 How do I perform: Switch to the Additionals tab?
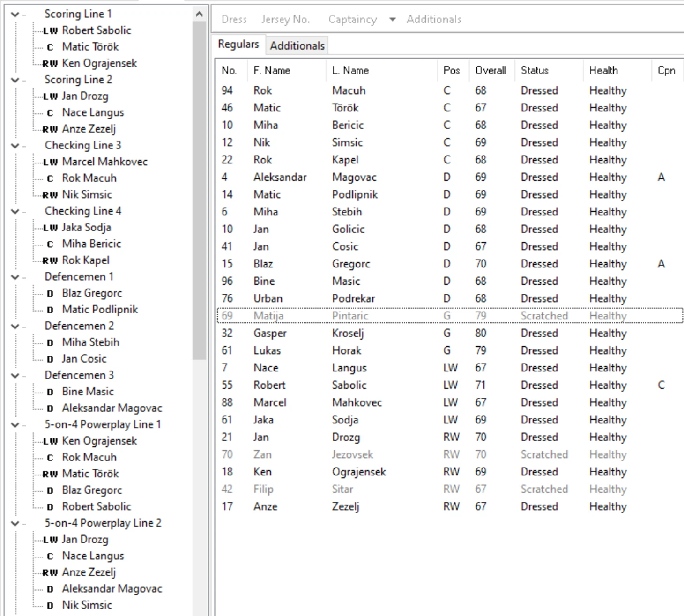click(x=297, y=45)
